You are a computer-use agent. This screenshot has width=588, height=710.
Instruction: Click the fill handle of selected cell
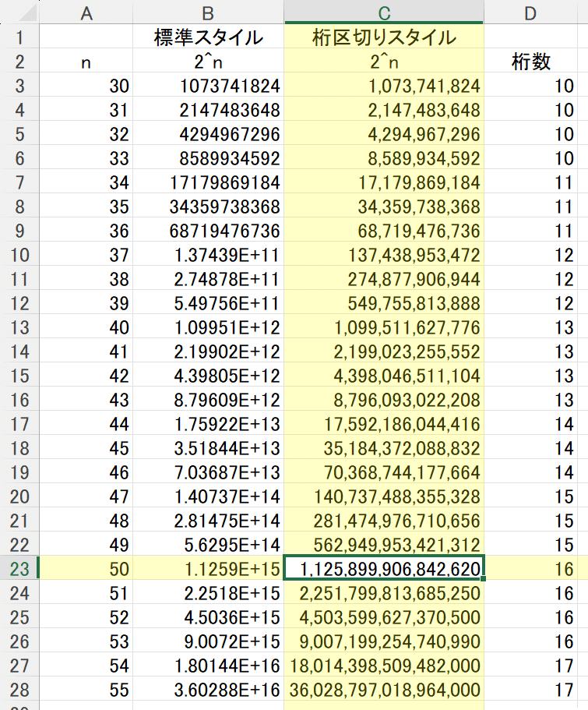coord(484,579)
